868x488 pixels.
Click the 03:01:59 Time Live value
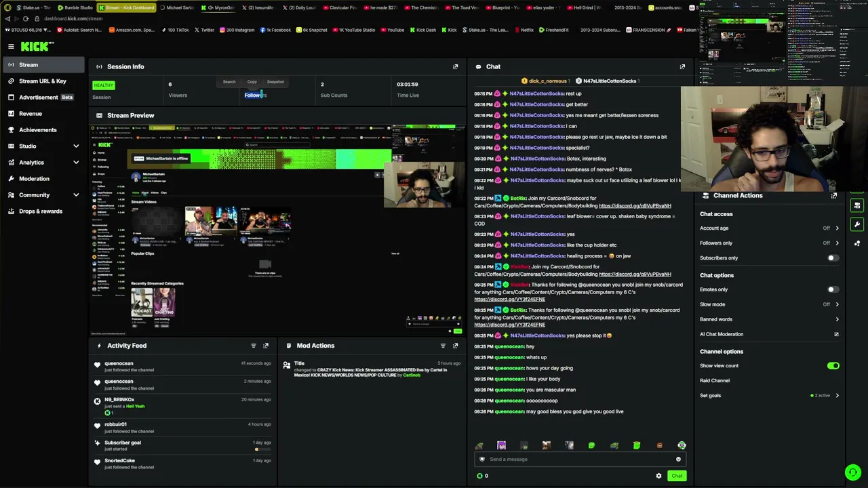click(x=407, y=85)
